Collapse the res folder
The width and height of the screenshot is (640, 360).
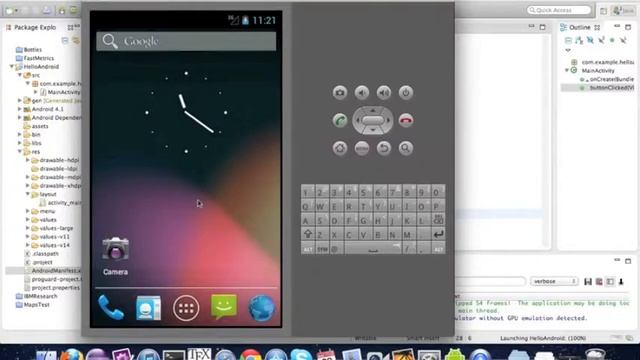pyautogui.click(x=20, y=151)
